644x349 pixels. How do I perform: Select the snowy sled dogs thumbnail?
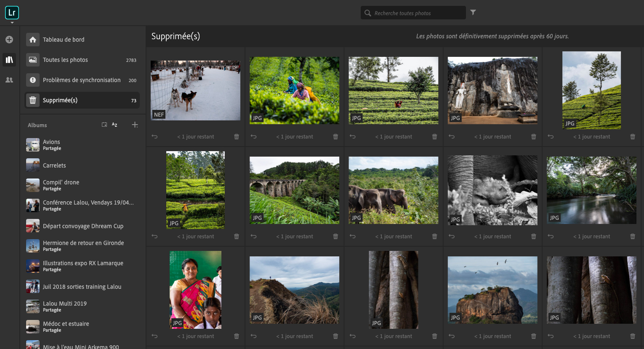(195, 91)
